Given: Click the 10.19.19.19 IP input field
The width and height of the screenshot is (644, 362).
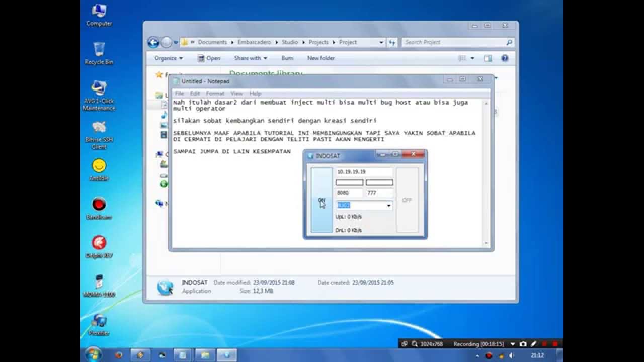Looking at the screenshot, I should tap(364, 172).
